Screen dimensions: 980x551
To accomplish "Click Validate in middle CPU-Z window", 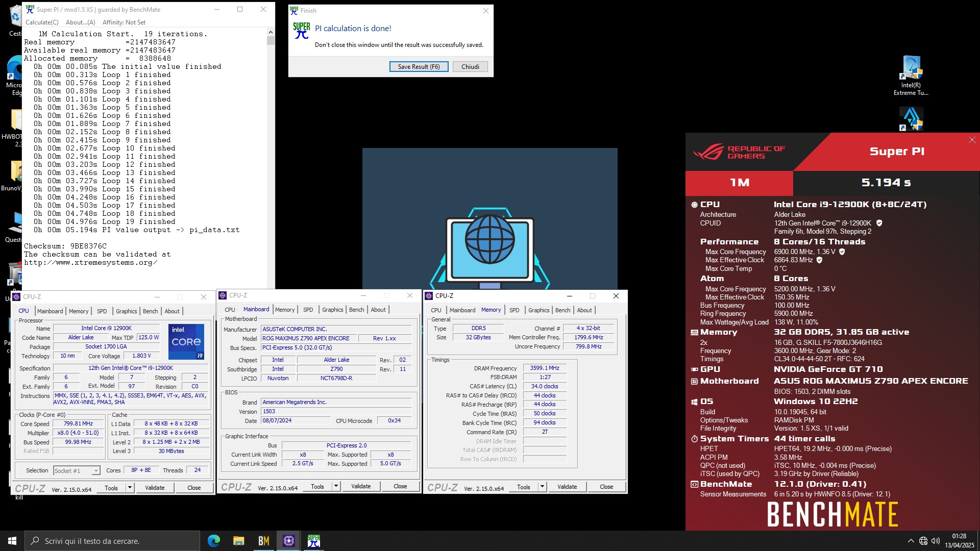I will coord(361,486).
